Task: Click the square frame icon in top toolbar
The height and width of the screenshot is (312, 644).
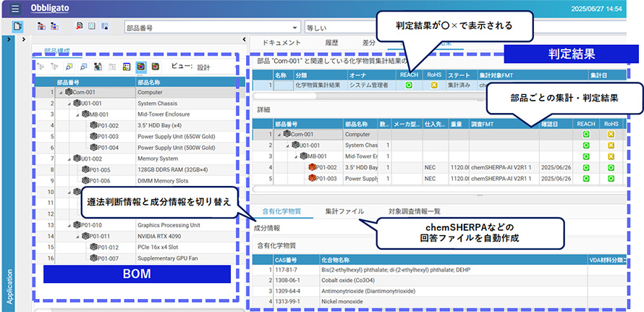Action: coord(92,26)
